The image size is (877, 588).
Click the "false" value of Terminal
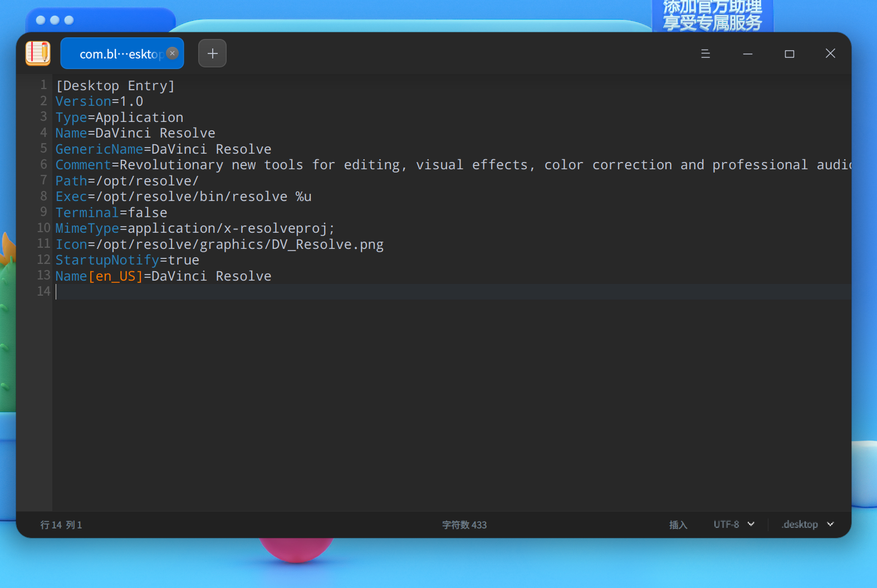tap(148, 213)
